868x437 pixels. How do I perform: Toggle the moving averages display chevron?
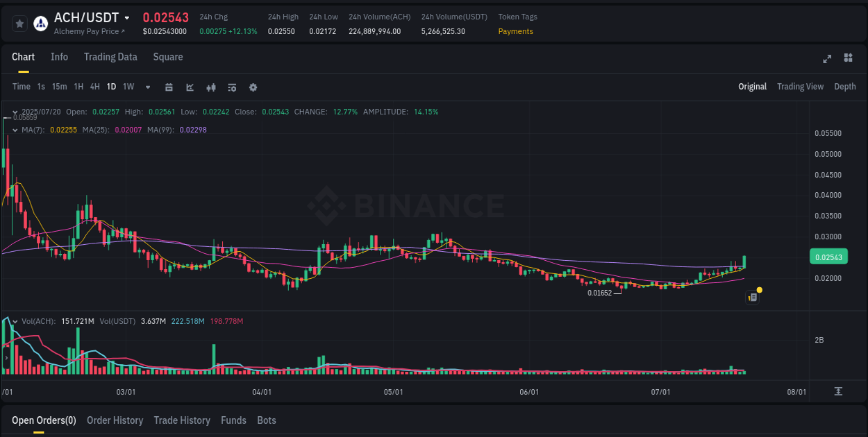(15, 130)
